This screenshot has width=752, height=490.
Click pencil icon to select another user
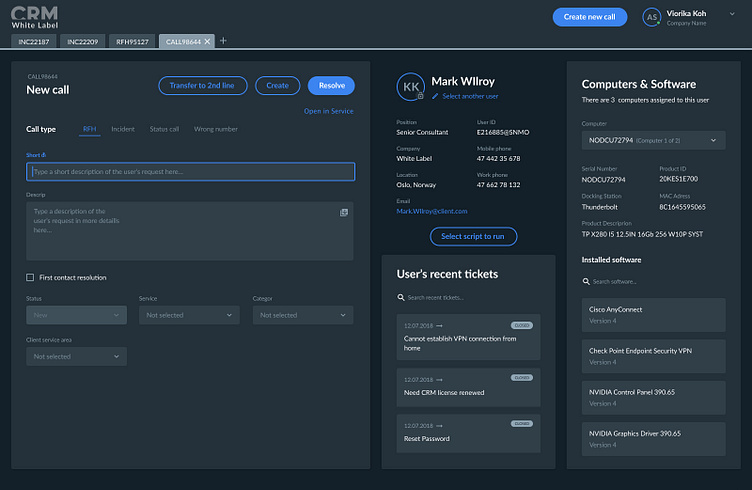435,96
